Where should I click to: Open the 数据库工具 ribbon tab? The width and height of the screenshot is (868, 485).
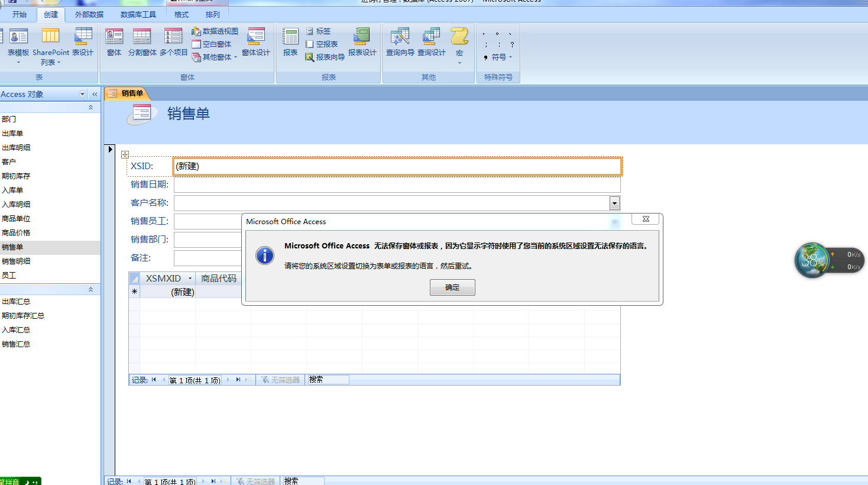[138, 14]
